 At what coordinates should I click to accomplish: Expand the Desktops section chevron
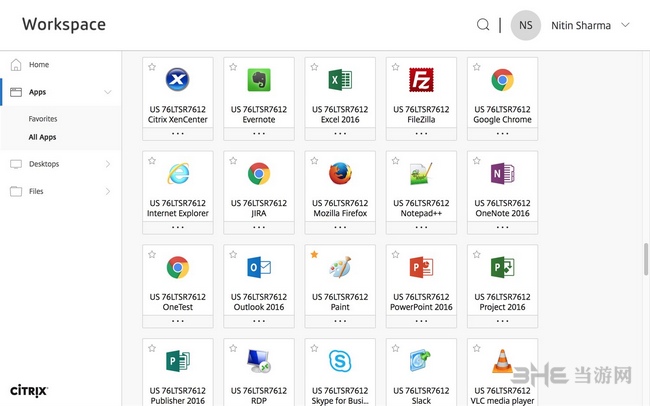(108, 164)
